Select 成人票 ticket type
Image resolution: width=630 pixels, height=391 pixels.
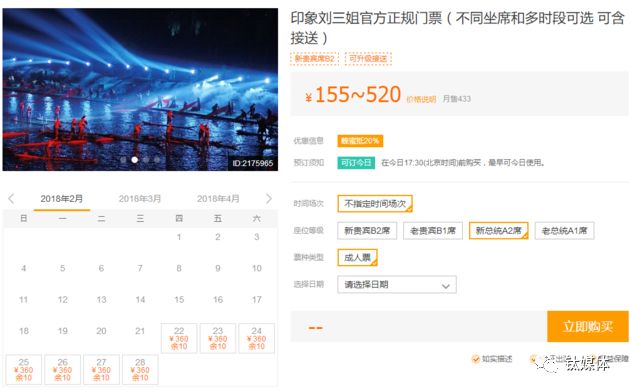pos(357,258)
